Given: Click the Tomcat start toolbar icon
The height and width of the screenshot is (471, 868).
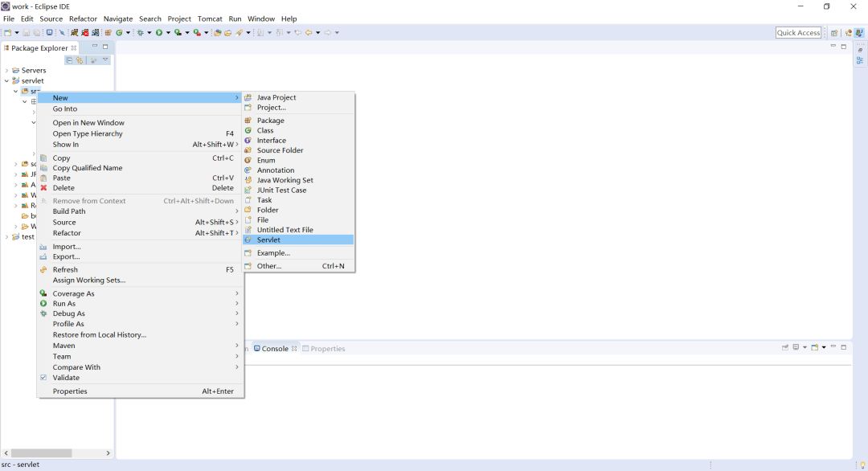Looking at the screenshot, I should pyautogui.click(x=74, y=33).
